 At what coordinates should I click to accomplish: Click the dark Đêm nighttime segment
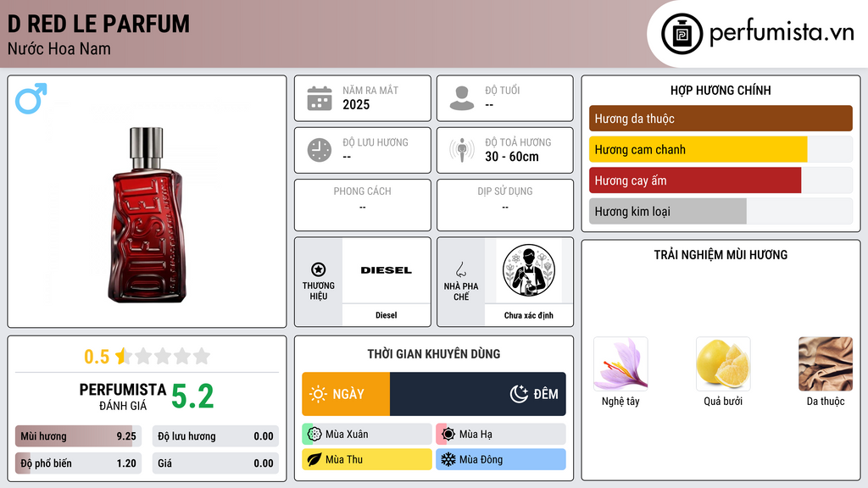pyautogui.click(x=478, y=394)
